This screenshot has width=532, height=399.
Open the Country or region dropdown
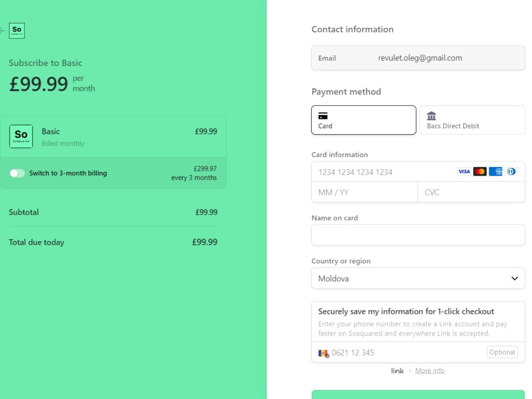pyautogui.click(x=418, y=278)
